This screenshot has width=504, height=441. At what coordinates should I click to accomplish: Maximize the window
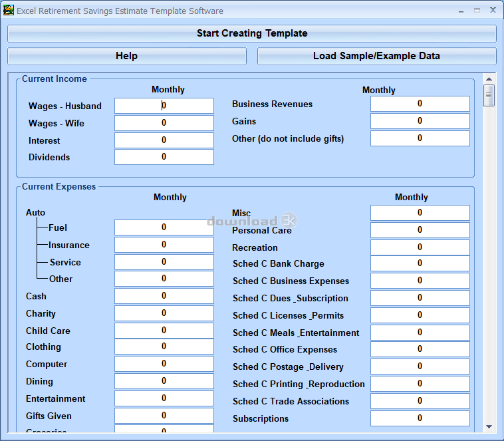477,11
